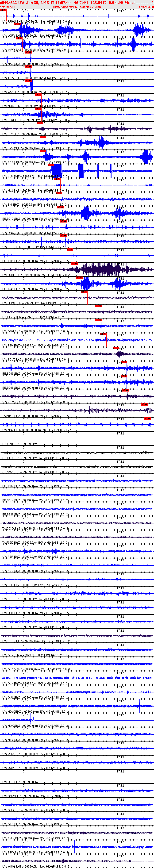Select the UW SNI EHZ station label
Screen dimensions: 154x868
(35, 205)
